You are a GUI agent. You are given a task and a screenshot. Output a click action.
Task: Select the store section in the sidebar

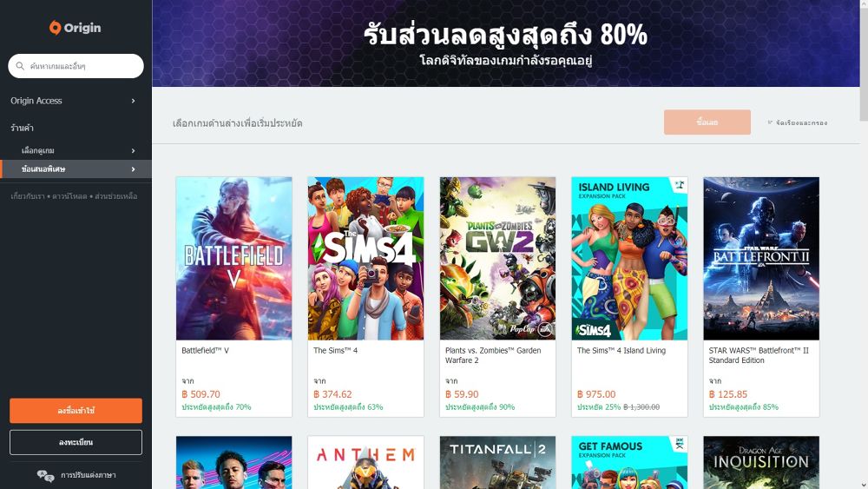tap(23, 128)
